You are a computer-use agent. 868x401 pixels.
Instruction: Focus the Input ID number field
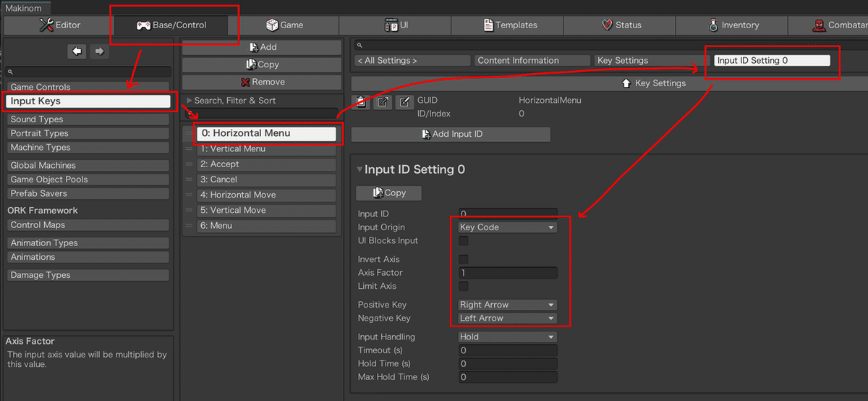pyautogui.click(x=508, y=214)
